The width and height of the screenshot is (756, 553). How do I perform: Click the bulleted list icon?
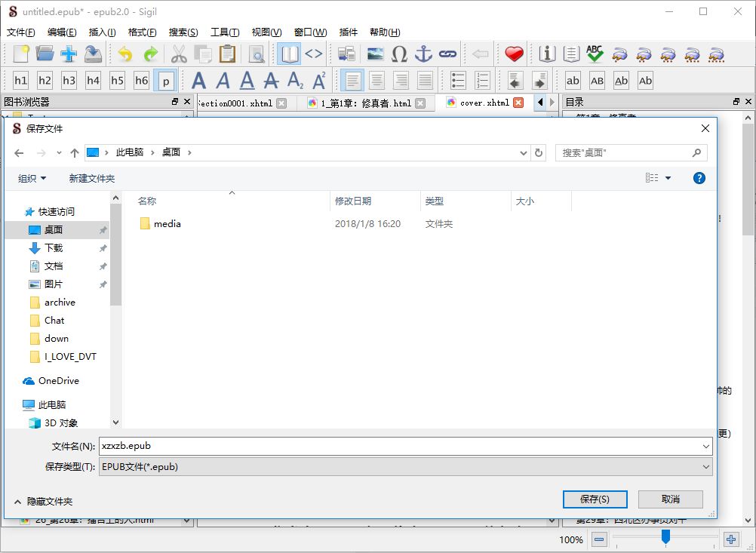click(457, 81)
